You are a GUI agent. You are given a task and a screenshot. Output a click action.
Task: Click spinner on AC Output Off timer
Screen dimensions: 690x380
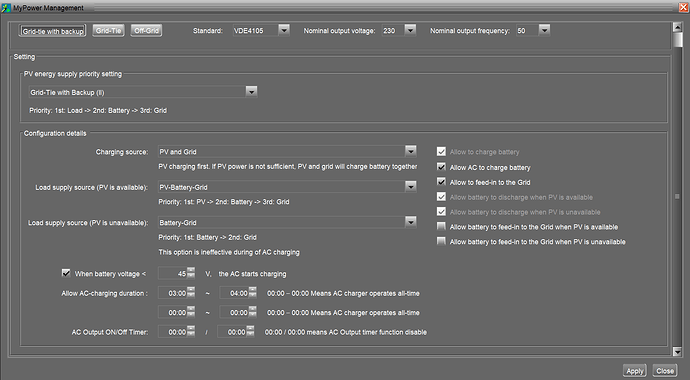click(x=250, y=332)
